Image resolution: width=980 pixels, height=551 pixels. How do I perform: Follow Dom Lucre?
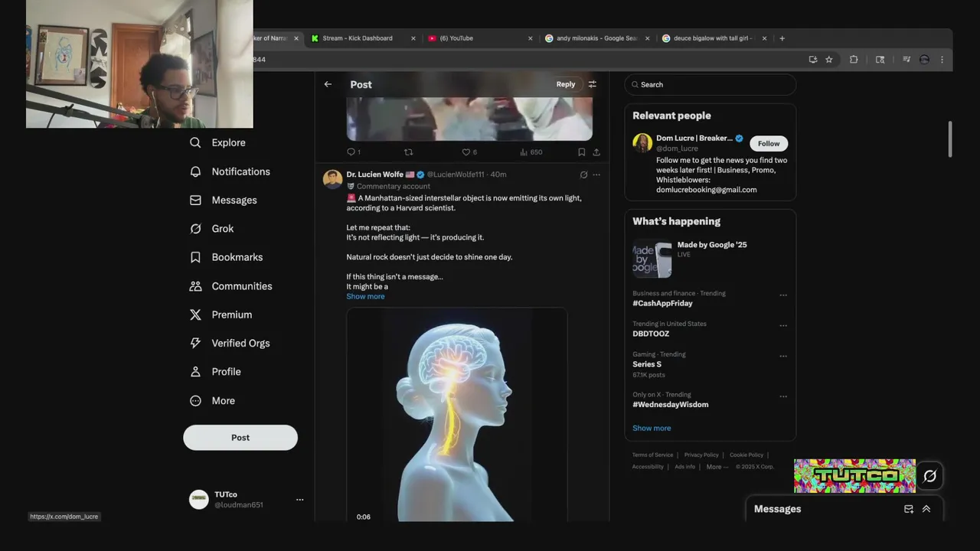point(769,143)
